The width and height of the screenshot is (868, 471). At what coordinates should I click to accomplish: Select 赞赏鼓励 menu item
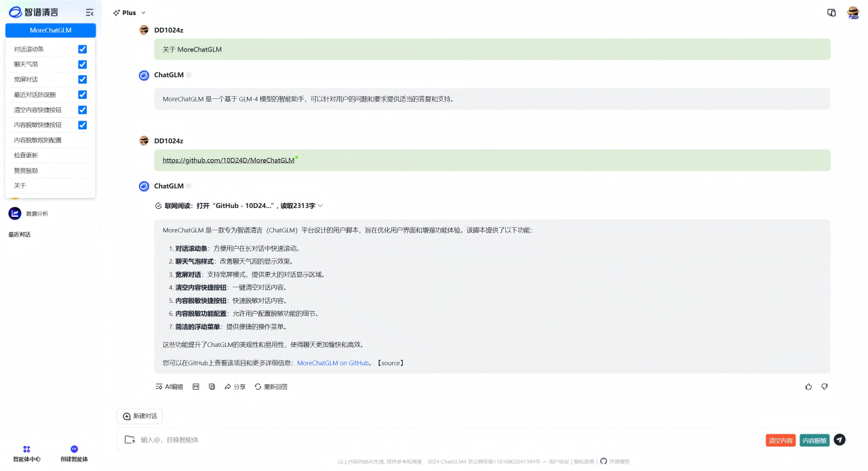[x=50, y=171]
